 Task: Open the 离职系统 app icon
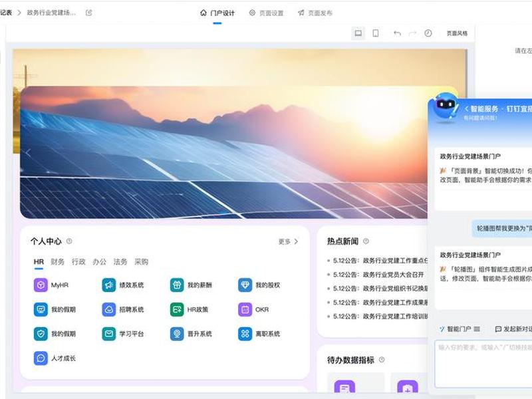click(x=245, y=334)
